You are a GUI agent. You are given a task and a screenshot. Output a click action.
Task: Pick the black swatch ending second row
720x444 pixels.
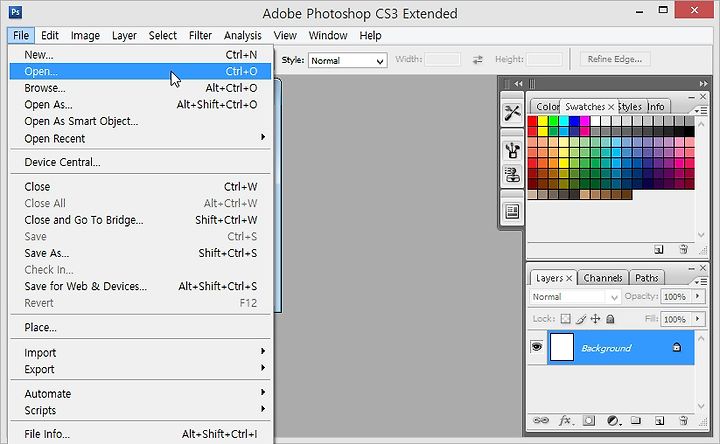pyautogui.click(x=689, y=131)
